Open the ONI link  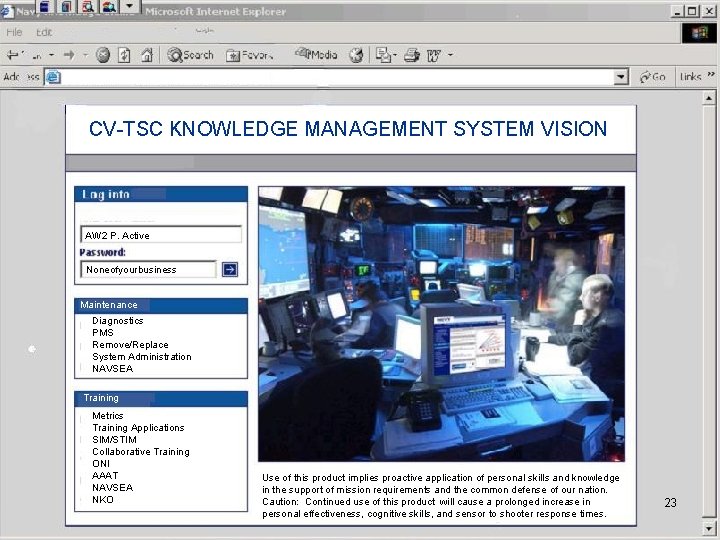101,463
